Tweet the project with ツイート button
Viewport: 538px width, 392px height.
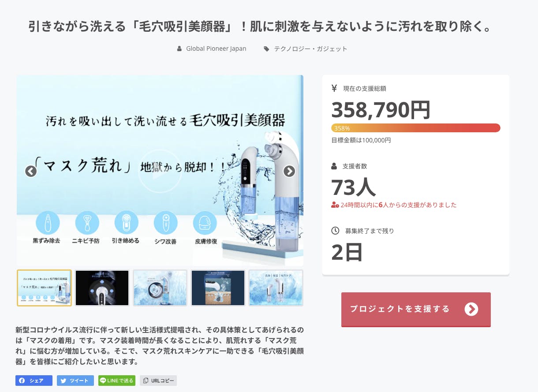click(x=75, y=381)
